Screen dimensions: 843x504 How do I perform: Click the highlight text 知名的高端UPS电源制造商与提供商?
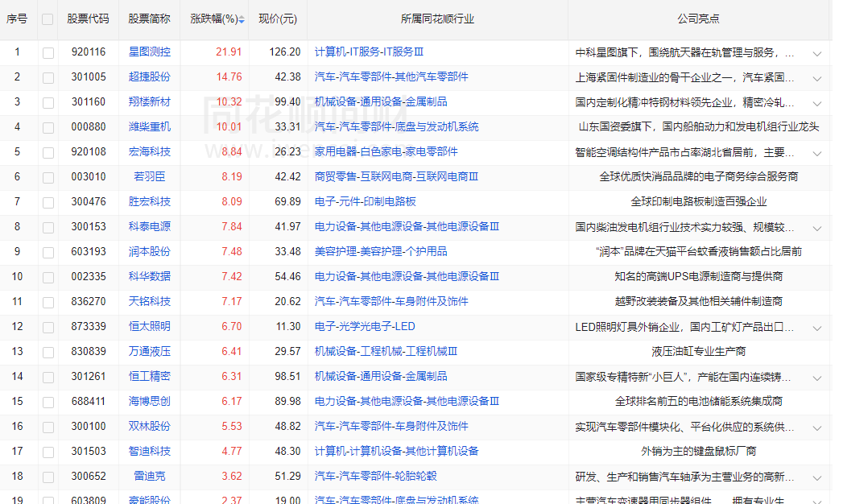point(698,277)
